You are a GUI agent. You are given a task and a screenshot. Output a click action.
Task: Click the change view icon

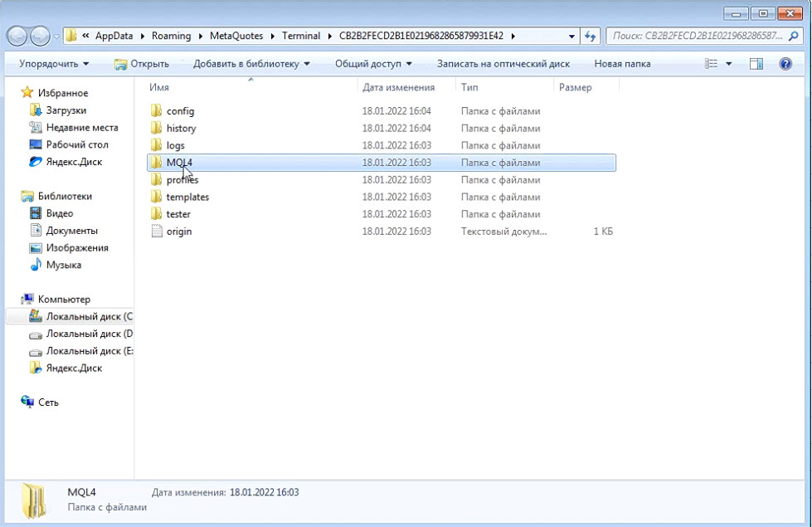(x=712, y=64)
